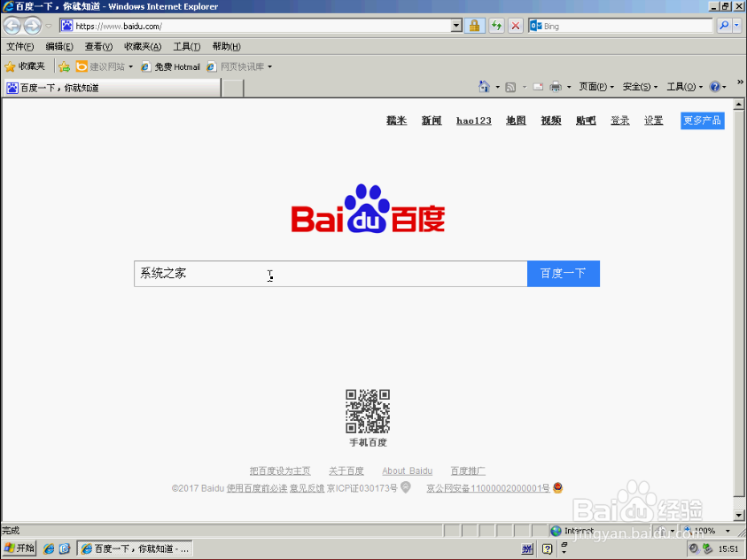This screenshot has height=560, width=747.
Task: Select the 百度一下，你就知道 browser tab
Action: point(113,88)
